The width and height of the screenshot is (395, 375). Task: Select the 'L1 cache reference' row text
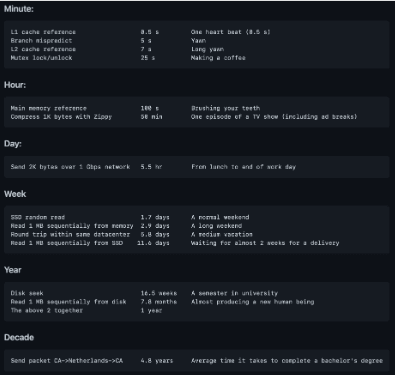coord(43,32)
